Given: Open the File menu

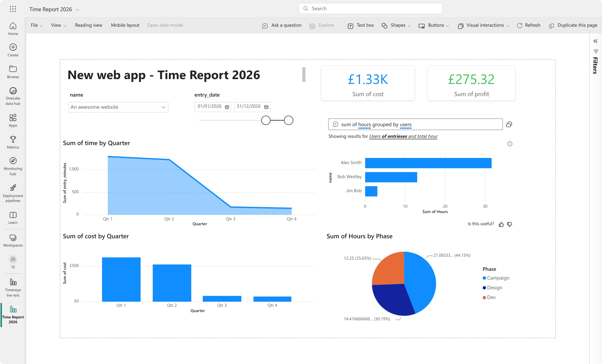Looking at the screenshot, I should pos(37,25).
